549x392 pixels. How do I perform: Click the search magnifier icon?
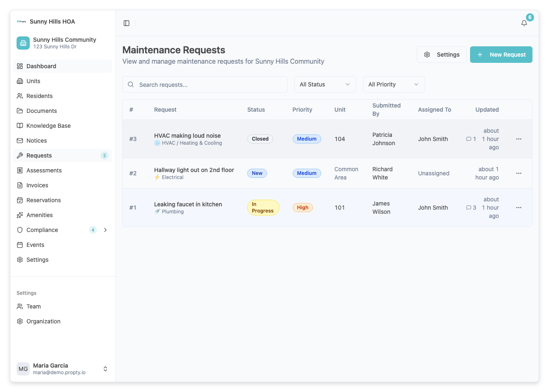(x=131, y=84)
